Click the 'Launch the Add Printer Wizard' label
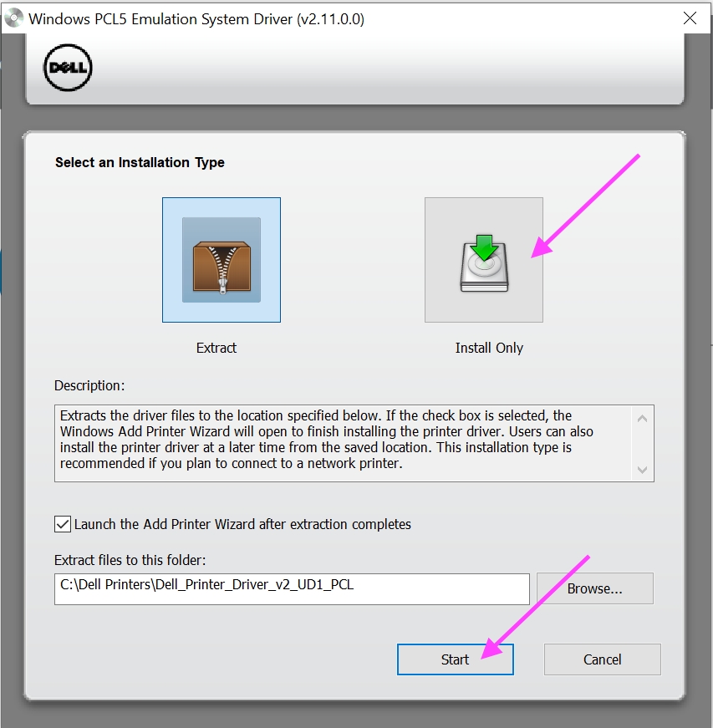Viewport: 713px width, 728px height. tap(242, 524)
